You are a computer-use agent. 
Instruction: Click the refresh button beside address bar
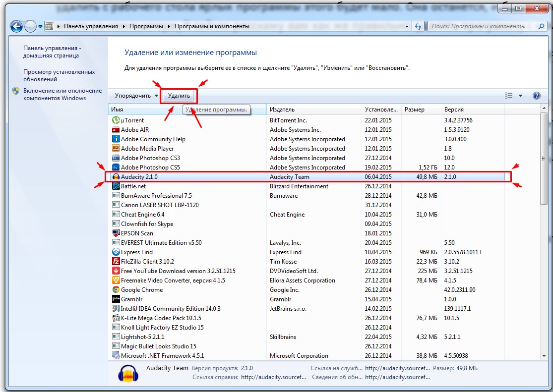pyautogui.click(x=418, y=26)
